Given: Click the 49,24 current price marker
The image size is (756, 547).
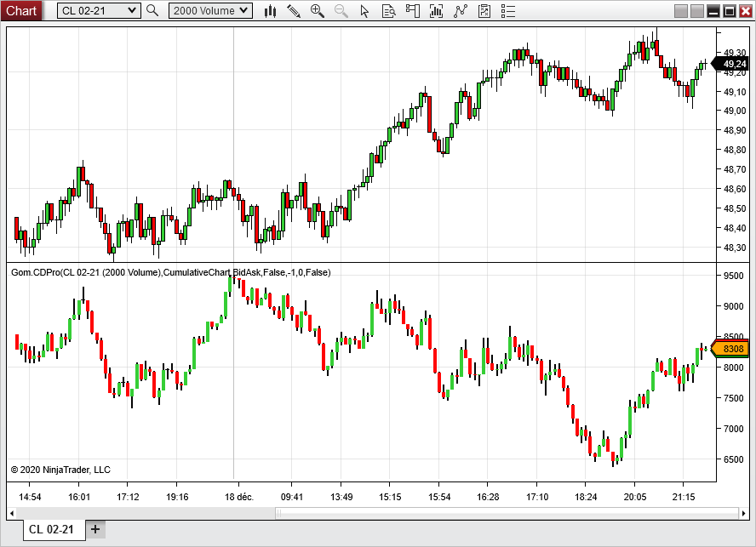Looking at the screenshot, I should click(x=733, y=64).
